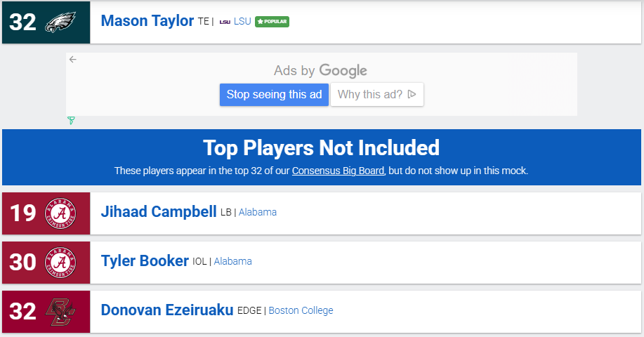Click the Alabama logo next to Jihaad Campbell

(x=60, y=213)
